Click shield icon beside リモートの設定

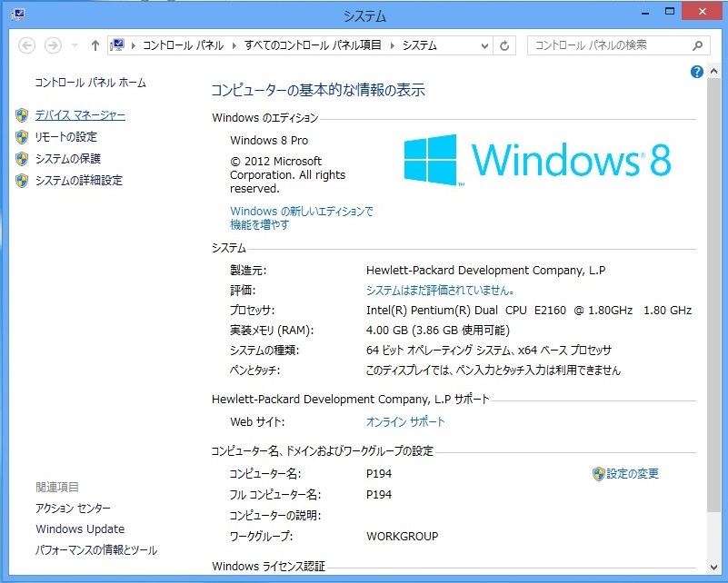[22, 137]
